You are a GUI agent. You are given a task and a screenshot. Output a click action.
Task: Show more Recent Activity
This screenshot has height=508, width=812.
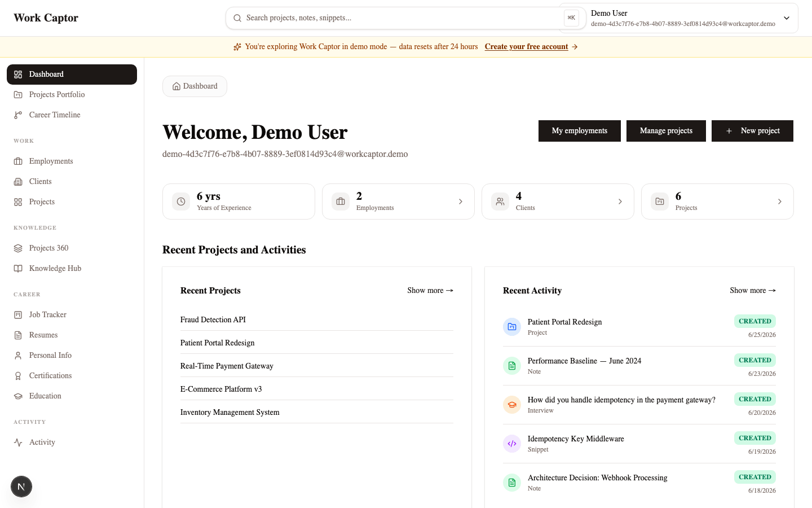pyautogui.click(x=753, y=291)
